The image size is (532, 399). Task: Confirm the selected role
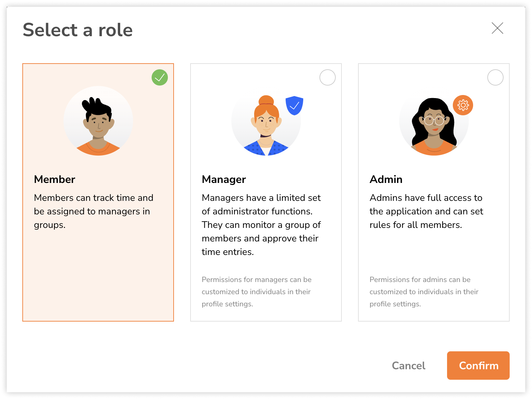point(478,366)
